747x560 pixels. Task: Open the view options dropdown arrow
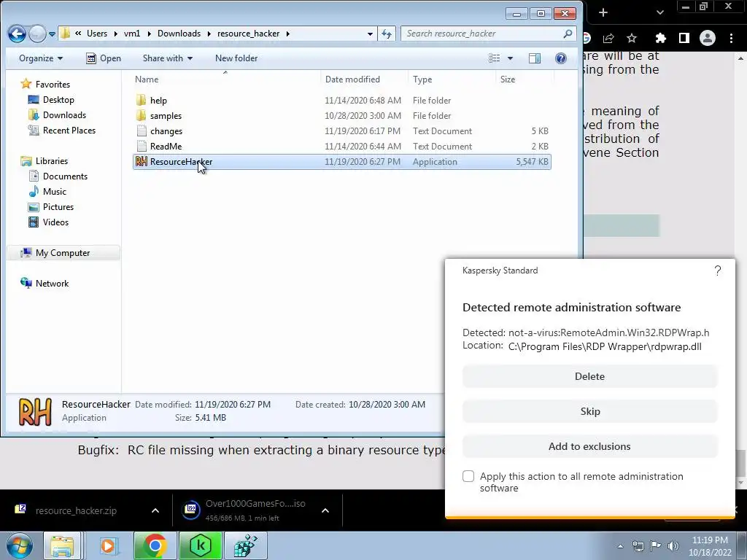(x=510, y=58)
